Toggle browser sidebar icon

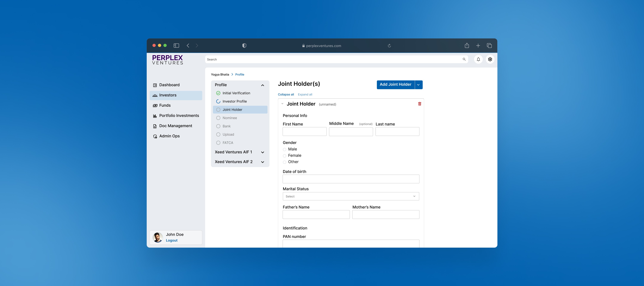[x=176, y=45]
